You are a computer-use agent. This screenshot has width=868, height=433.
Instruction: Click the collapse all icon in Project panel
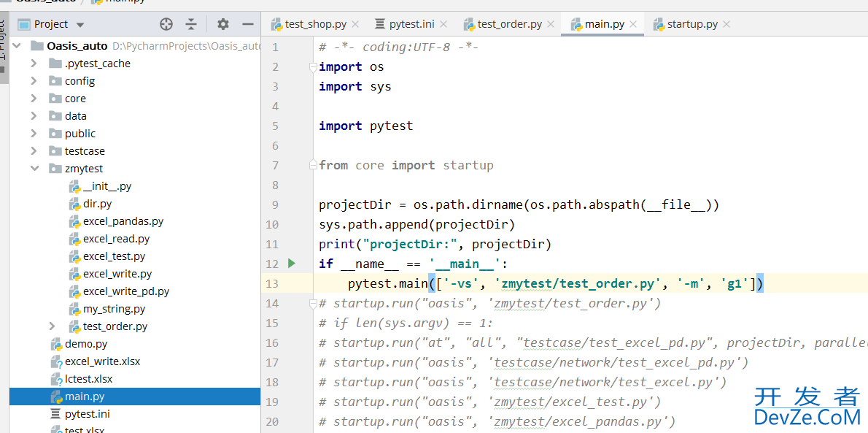[191, 24]
